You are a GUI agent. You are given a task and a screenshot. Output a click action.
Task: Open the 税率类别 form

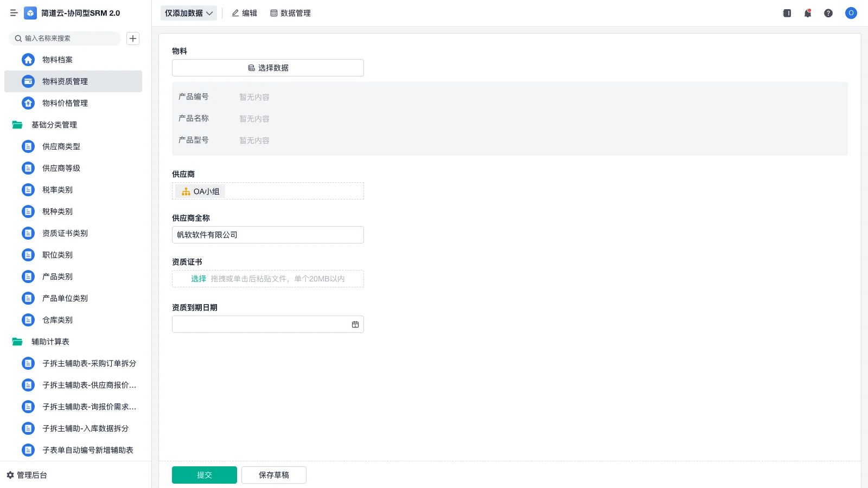(73, 190)
